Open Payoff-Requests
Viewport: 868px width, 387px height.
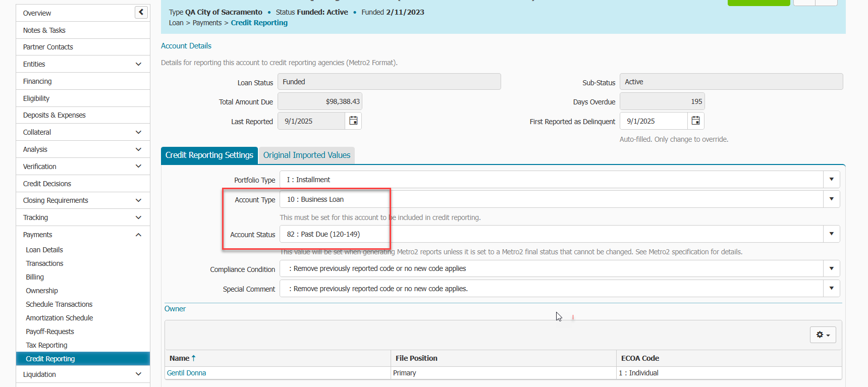[x=50, y=331]
